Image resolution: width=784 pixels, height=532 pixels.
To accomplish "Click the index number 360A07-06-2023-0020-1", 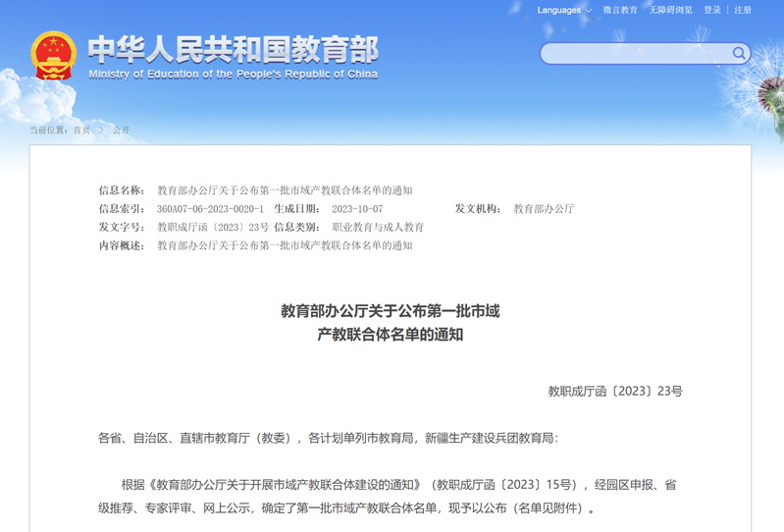I will (x=210, y=209).
